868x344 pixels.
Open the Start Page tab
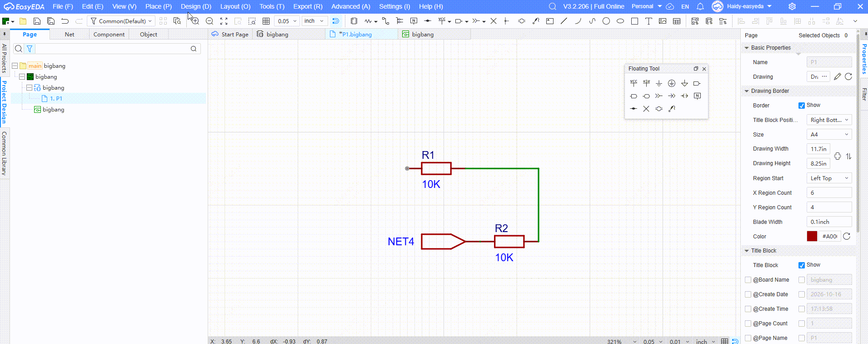(235, 35)
